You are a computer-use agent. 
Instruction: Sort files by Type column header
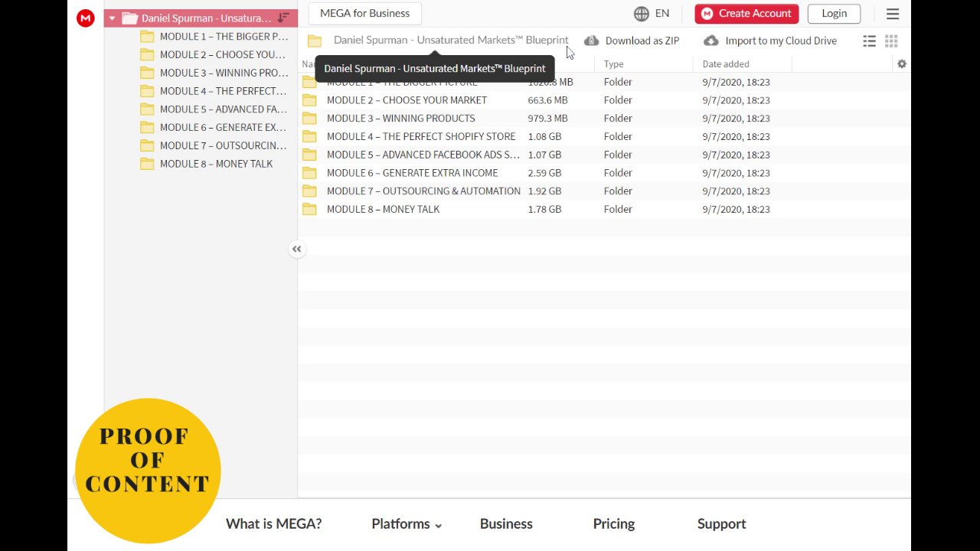614,64
